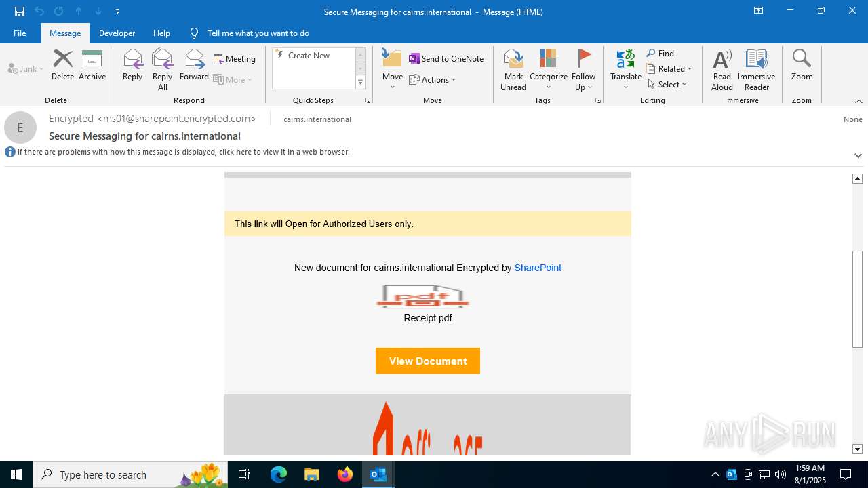Mark the message as Unread
This screenshot has height=488, width=868.
coord(513,69)
